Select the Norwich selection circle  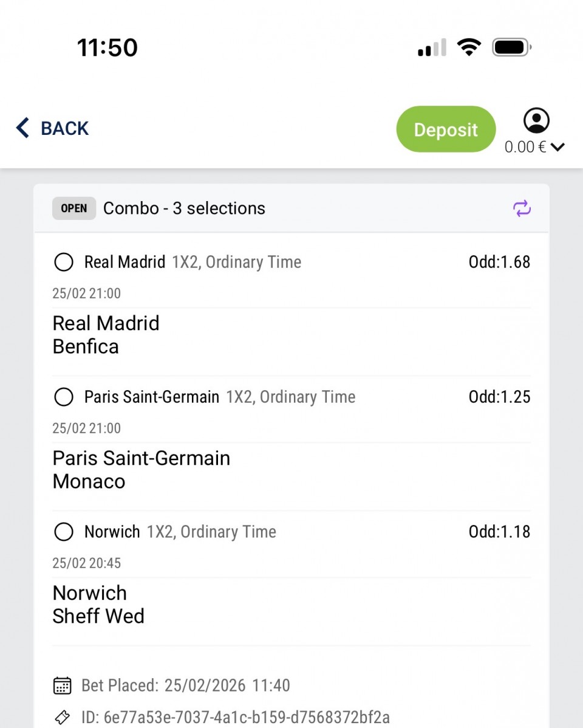(x=64, y=532)
